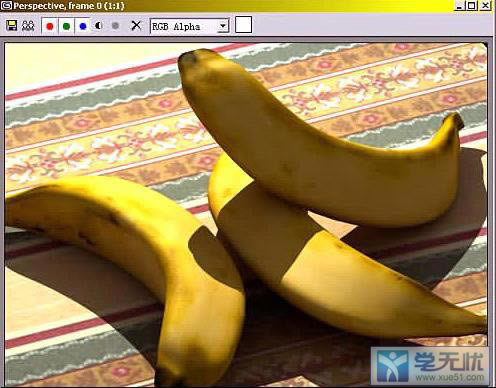Toggle the red channel display
The height and width of the screenshot is (388, 496).
coord(50,26)
